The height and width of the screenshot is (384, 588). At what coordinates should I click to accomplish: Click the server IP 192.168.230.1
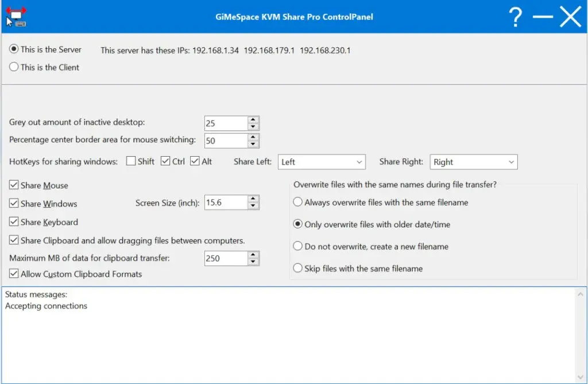[325, 51]
